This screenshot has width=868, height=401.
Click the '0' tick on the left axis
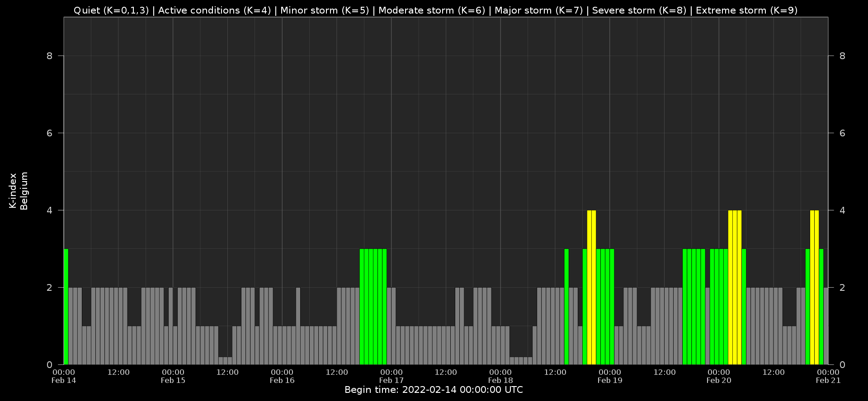[x=50, y=365]
